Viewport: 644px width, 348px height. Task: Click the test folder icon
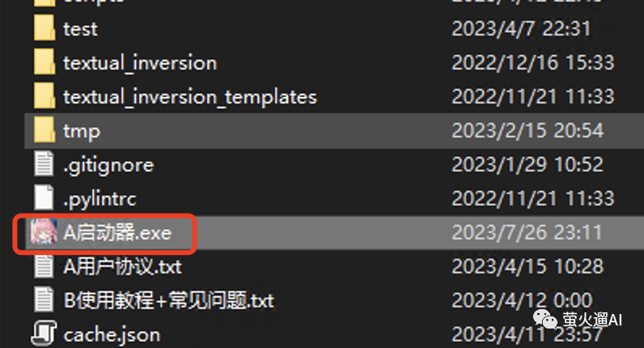pyautogui.click(x=44, y=28)
